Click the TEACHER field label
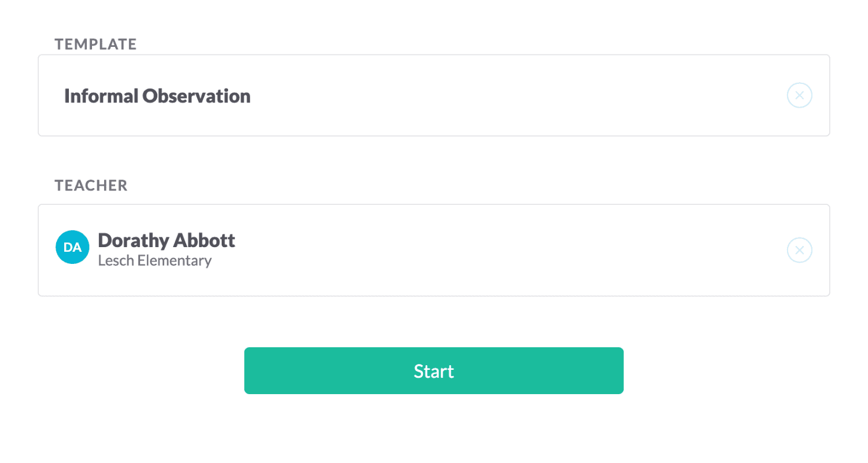This screenshot has width=868, height=463. [91, 185]
